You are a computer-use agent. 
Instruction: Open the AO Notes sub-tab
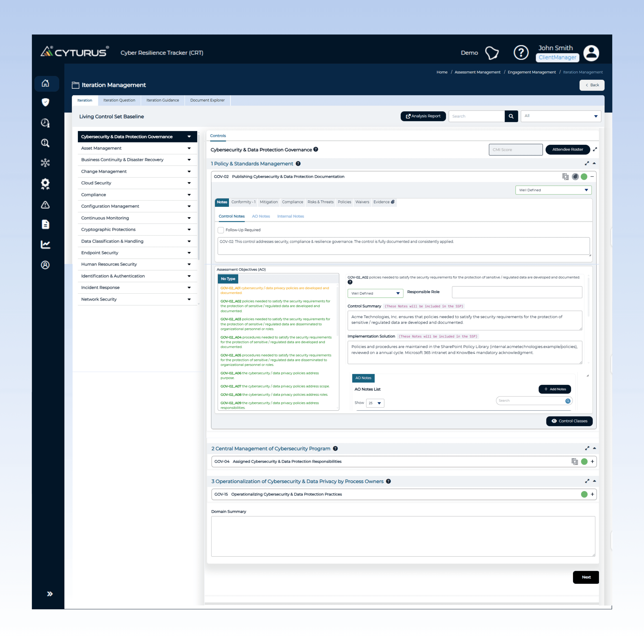click(261, 216)
